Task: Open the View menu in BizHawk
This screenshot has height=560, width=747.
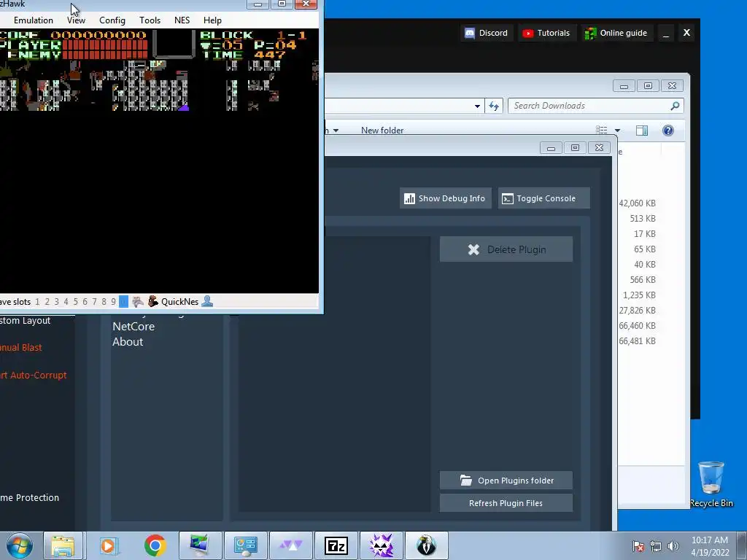Action: tap(76, 20)
